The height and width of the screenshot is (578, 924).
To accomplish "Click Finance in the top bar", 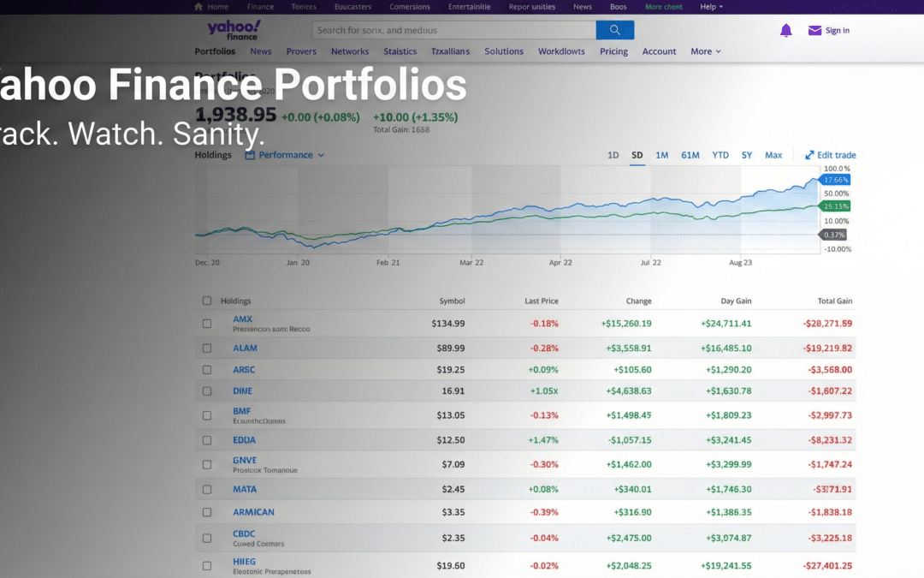I will (260, 7).
